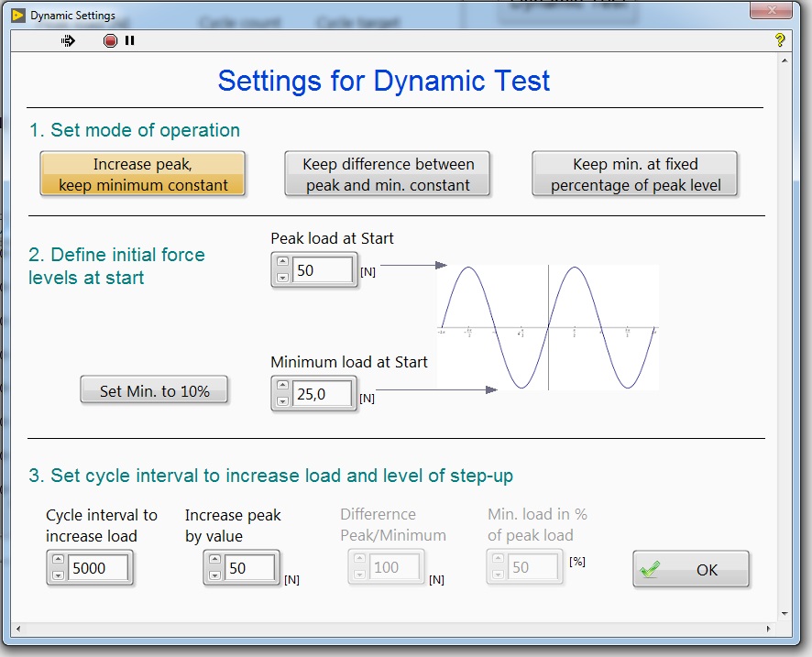Select 'Keep min. at fixed percentage' mode

pyautogui.click(x=635, y=174)
